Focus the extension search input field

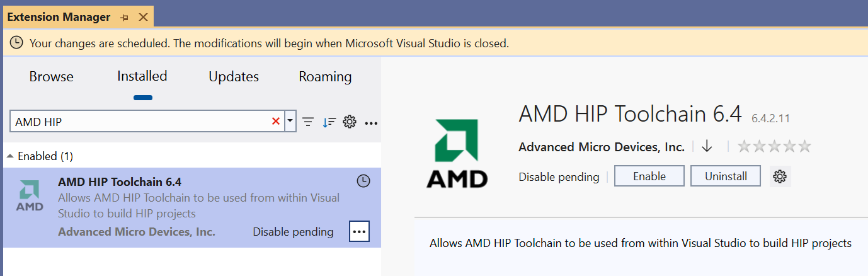point(139,122)
